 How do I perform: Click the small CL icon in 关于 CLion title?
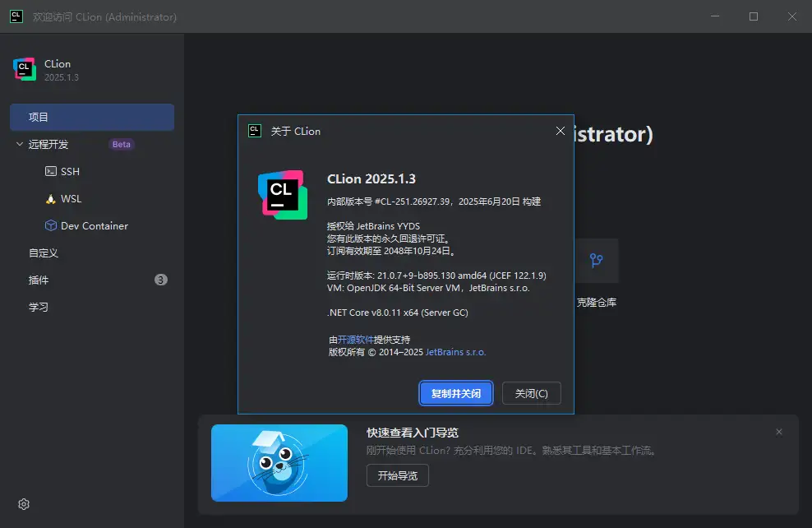click(x=255, y=131)
